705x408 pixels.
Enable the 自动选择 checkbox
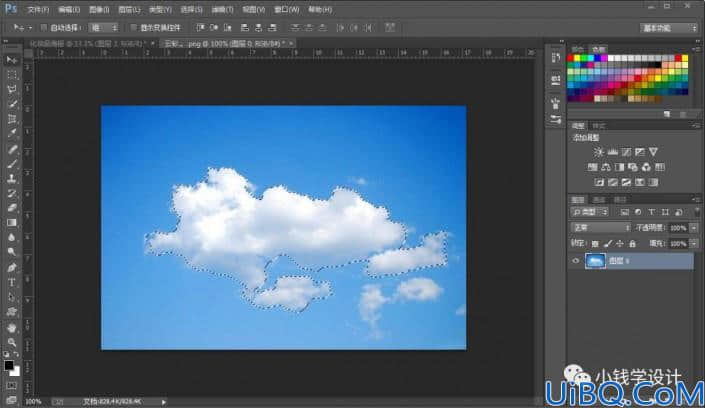point(44,27)
